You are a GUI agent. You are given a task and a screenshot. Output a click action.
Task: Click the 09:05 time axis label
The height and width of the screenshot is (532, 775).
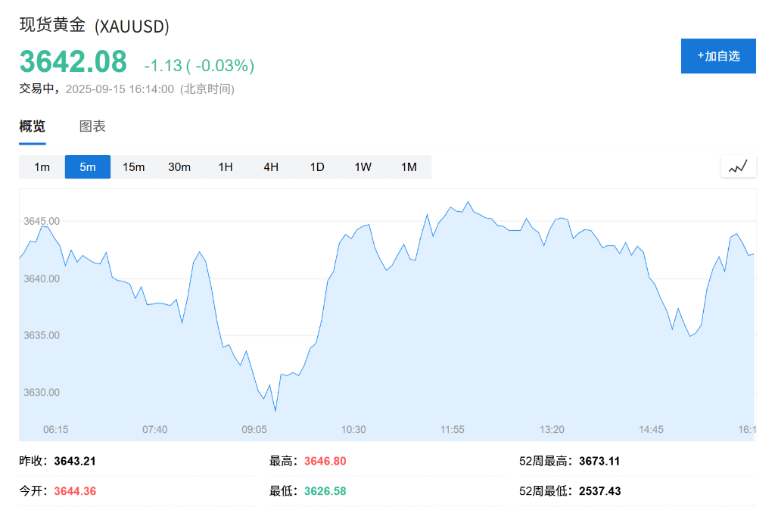[x=254, y=429]
